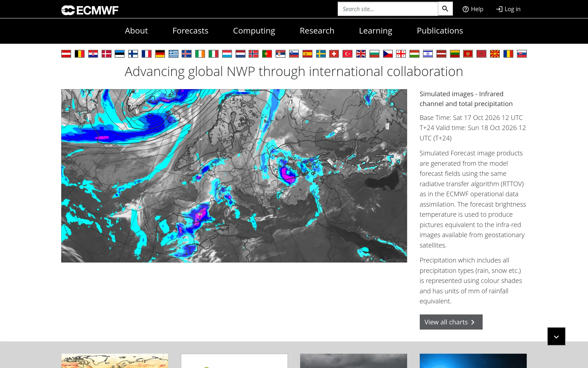Click the Austria flag icon
This screenshot has width=588, height=368.
[x=66, y=54]
